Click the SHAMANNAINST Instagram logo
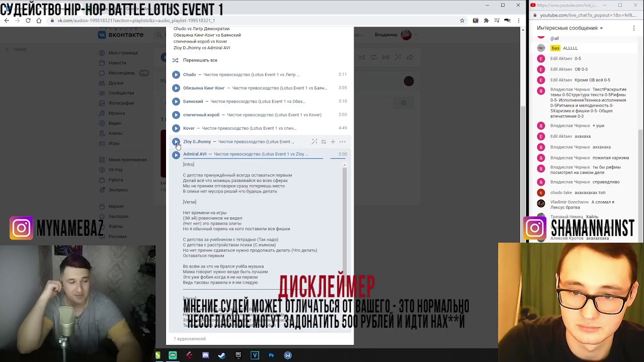The image size is (644, 362). 535,228
